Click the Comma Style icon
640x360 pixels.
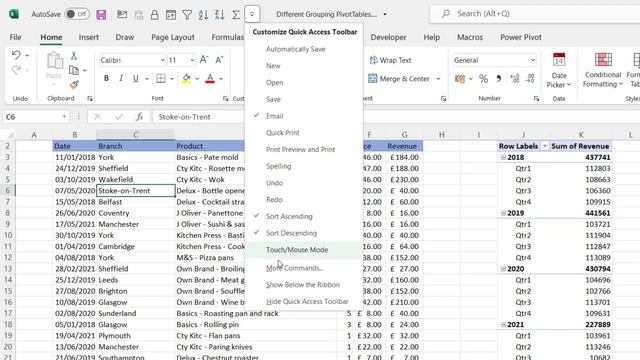pos(498,79)
